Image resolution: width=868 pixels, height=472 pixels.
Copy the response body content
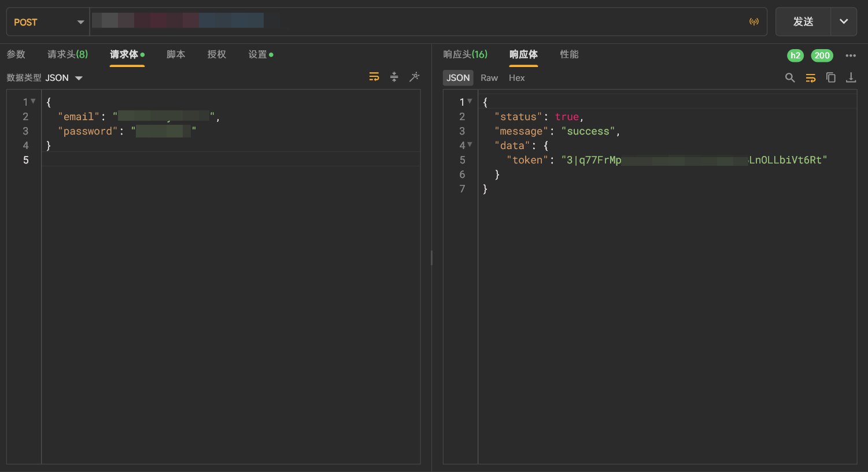(831, 77)
